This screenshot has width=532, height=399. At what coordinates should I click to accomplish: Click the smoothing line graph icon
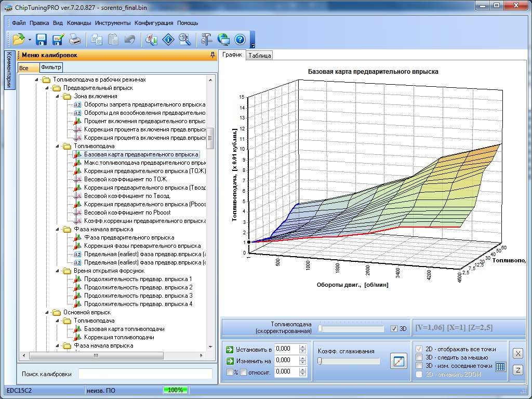pos(398,362)
